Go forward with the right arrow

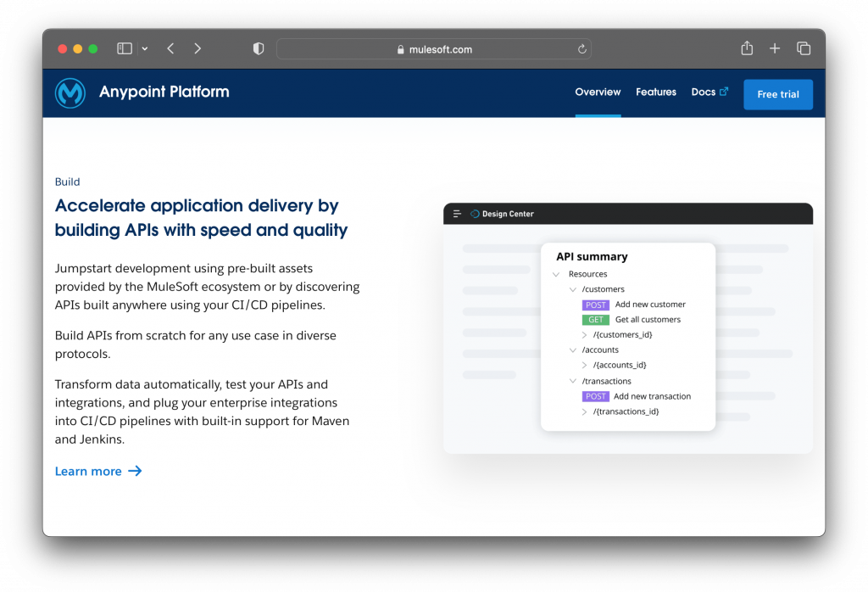pyautogui.click(x=198, y=48)
